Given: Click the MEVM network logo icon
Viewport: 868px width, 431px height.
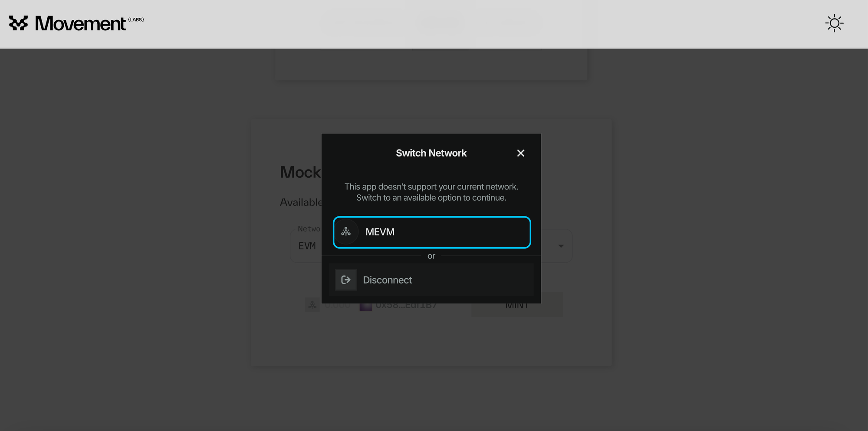Looking at the screenshot, I should click(x=346, y=232).
